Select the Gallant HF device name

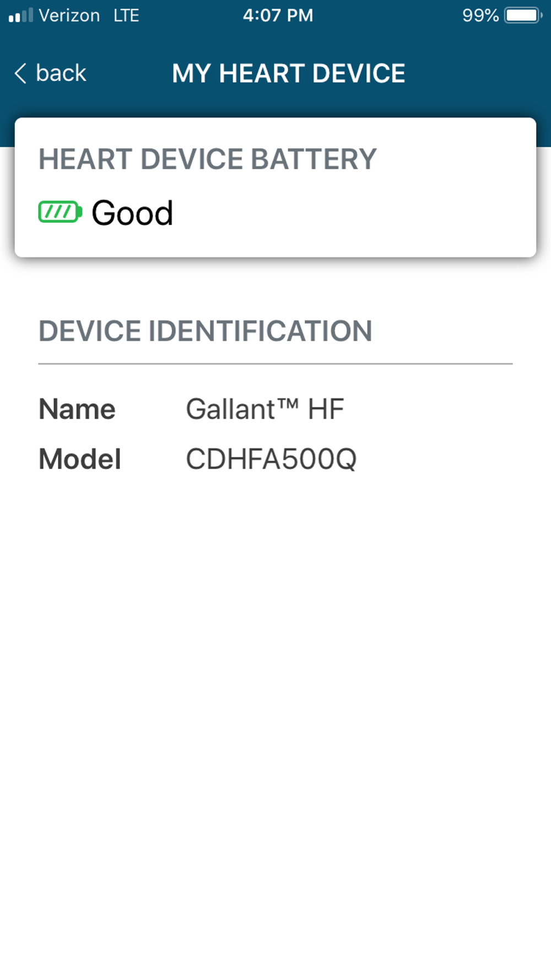point(265,409)
